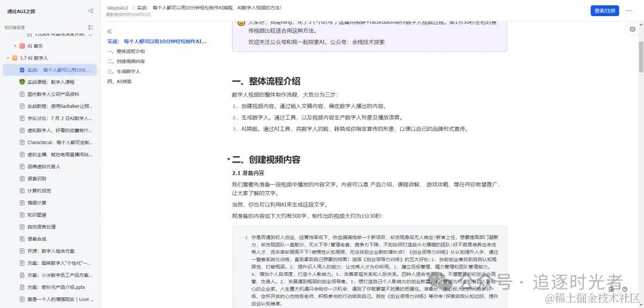Viewport: 644px width, 308px height.
Task: Click breadcrumb title 实战：每个人都可以用10分钟
Action: [x=209, y=8]
